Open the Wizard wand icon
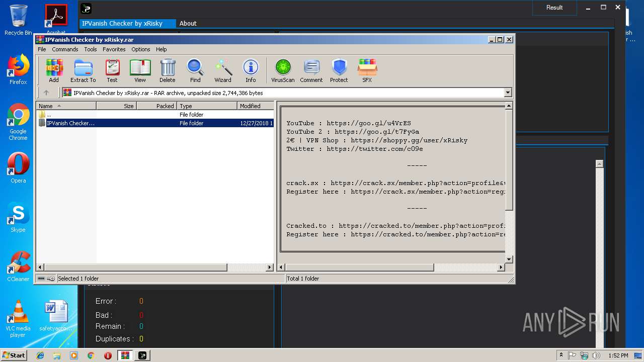 [223, 70]
